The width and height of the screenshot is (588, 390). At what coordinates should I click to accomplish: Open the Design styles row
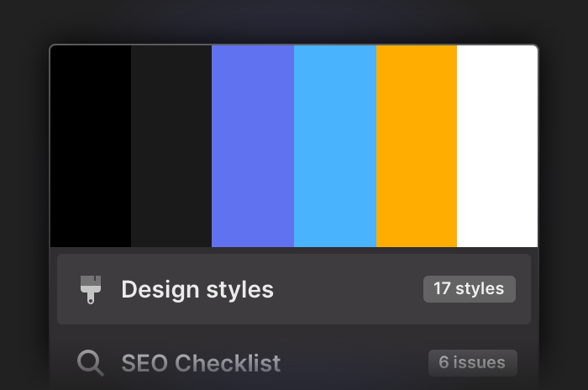[x=294, y=289]
